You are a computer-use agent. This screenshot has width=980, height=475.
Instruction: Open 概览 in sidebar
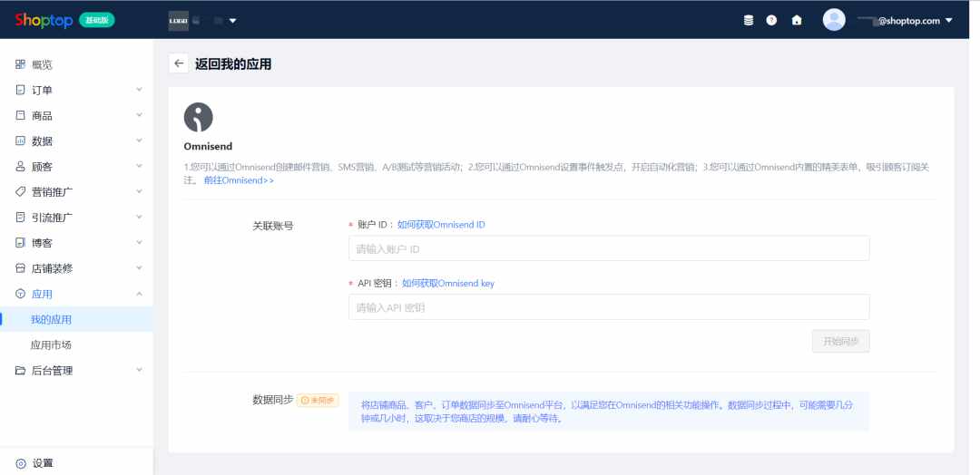42,64
